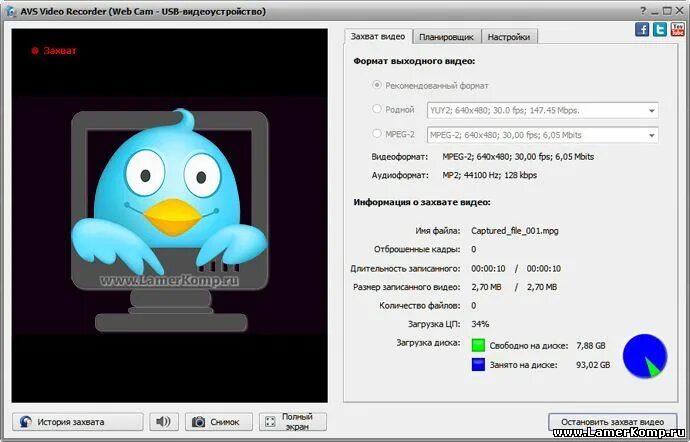The height and width of the screenshot is (442, 690).
Task: Click the Количество файлов label
Action: click(x=419, y=306)
